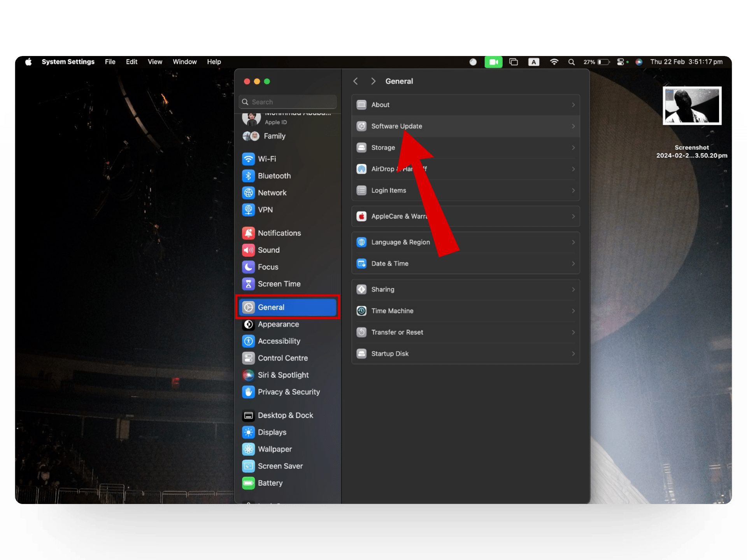The height and width of the screenshot is (560, 747).
Task: Open Bluetooth settings icon
Action: 249,176
